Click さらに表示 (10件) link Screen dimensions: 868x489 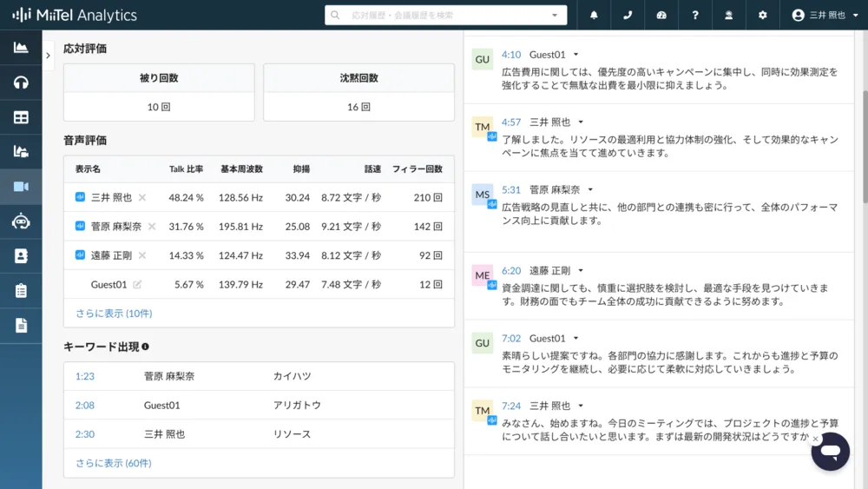pos(114,313)
